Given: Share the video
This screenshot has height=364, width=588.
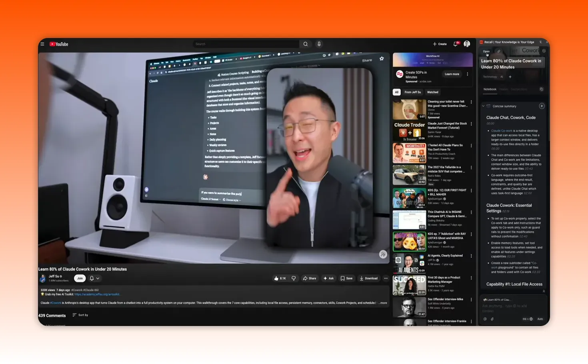Looking at the screenshot, I should pos(310,278).
